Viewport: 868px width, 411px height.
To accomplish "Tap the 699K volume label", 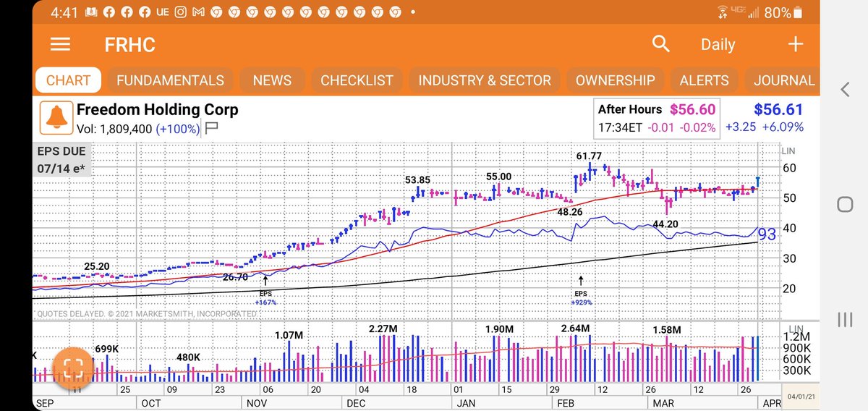I will click(x=106, y=349).
